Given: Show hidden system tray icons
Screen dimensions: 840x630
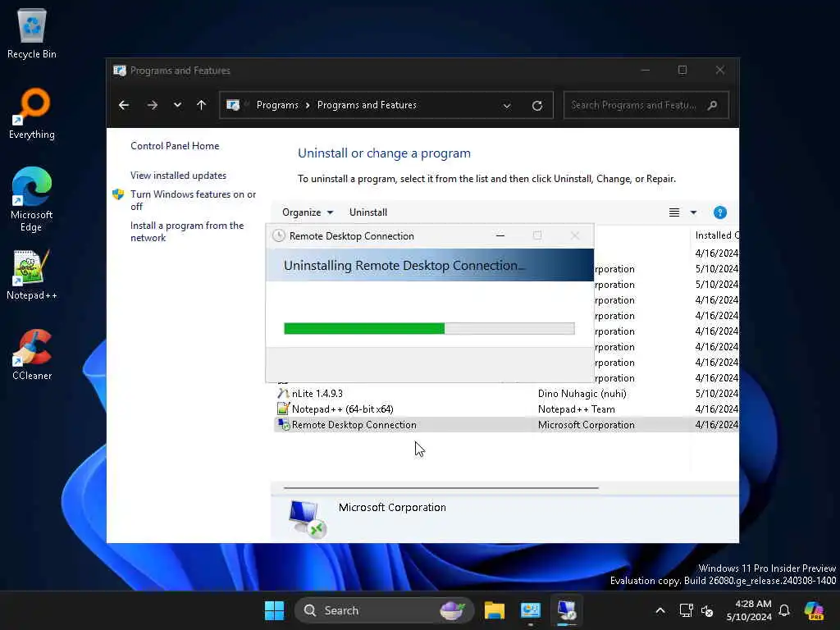Looking at the screenshot, I should click(x=660, y=610).
